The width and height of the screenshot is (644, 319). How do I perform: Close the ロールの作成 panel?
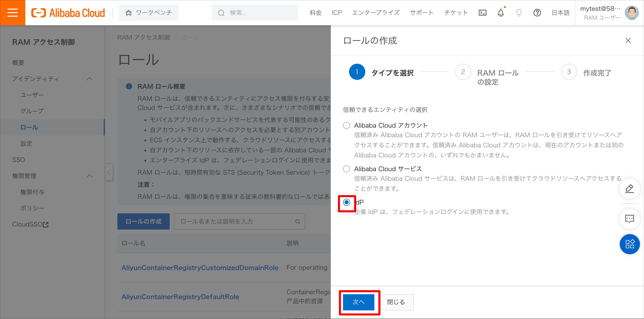click(628, 40)
